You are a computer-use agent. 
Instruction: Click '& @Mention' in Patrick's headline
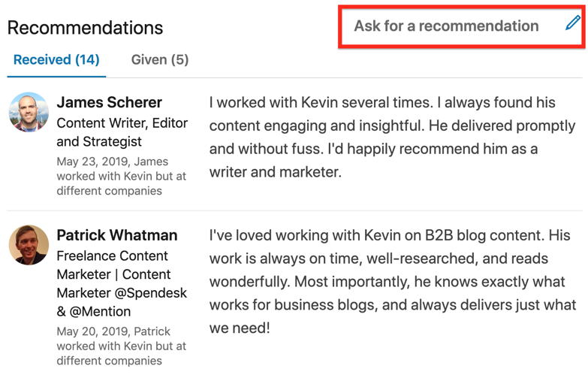(94, 312)
